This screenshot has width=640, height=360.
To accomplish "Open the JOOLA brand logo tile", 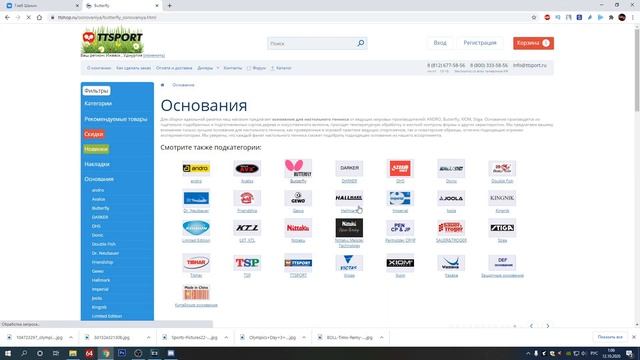I will [x=451, y=198].
